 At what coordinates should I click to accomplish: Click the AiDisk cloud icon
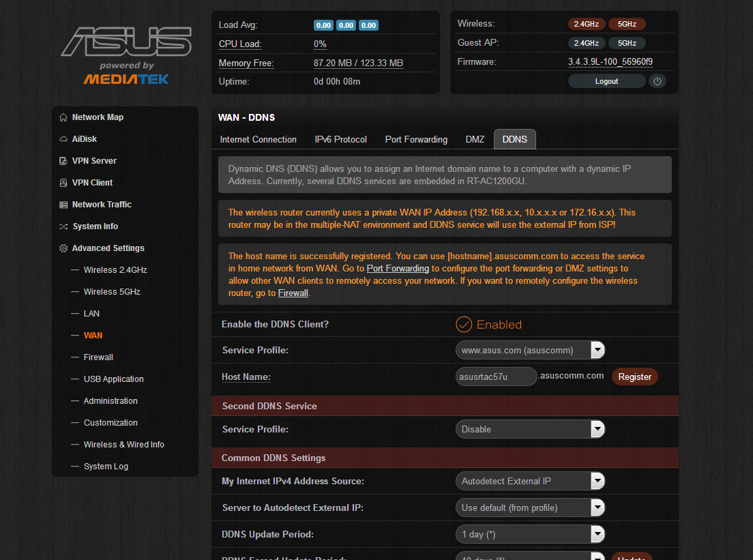(63, 139)
